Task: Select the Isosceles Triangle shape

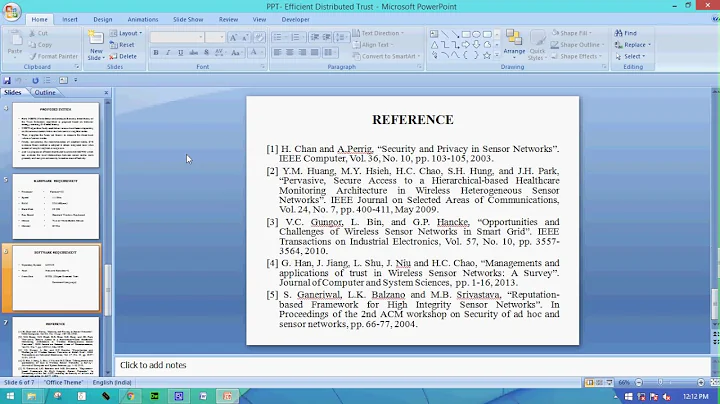Action: tap(434, 45)
